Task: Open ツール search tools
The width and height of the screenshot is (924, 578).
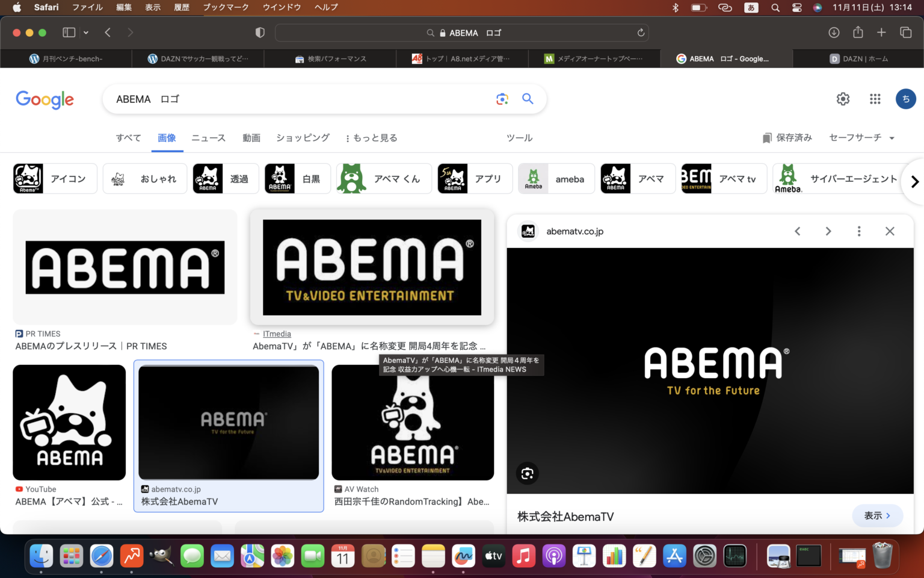Action: (519, 138)
